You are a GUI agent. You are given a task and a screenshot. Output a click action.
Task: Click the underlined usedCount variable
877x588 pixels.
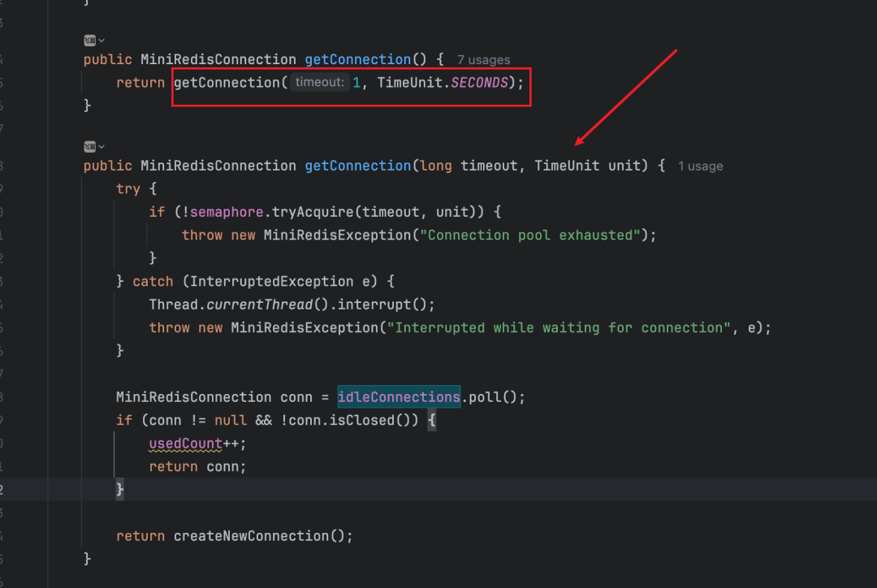pyautogui.click(x=186, y=443)
